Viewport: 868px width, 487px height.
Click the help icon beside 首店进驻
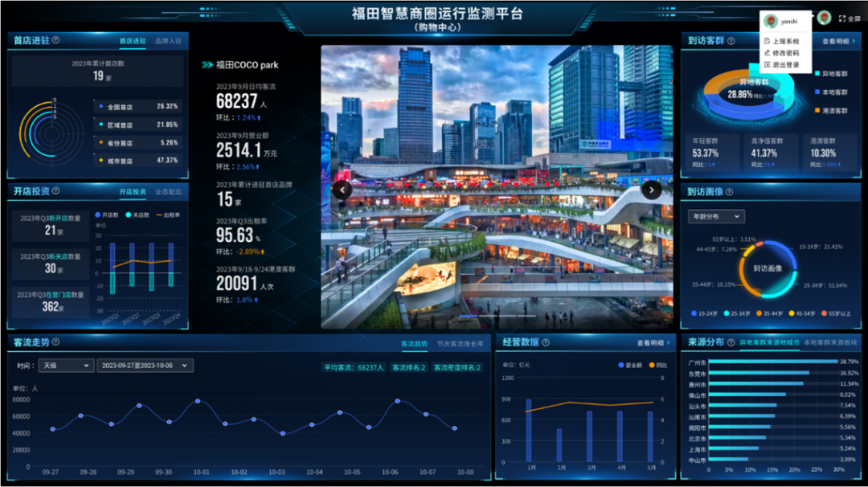click(x=56, y=39)
